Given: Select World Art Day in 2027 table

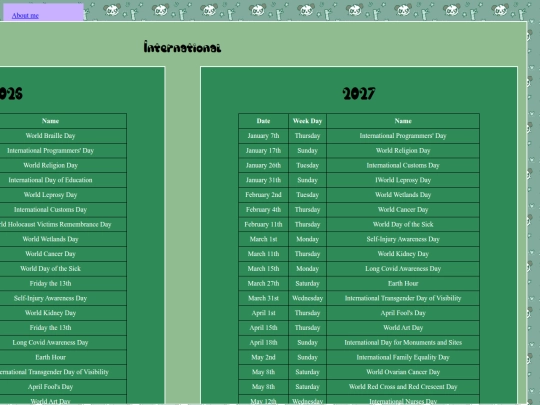Looking at the screenshot, I should (x=403, y=328).
